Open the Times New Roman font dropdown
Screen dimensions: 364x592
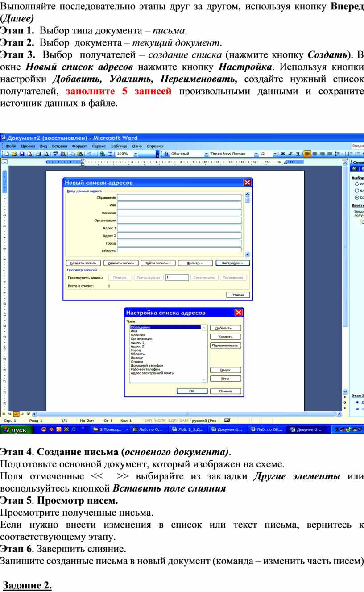[256, 154]
